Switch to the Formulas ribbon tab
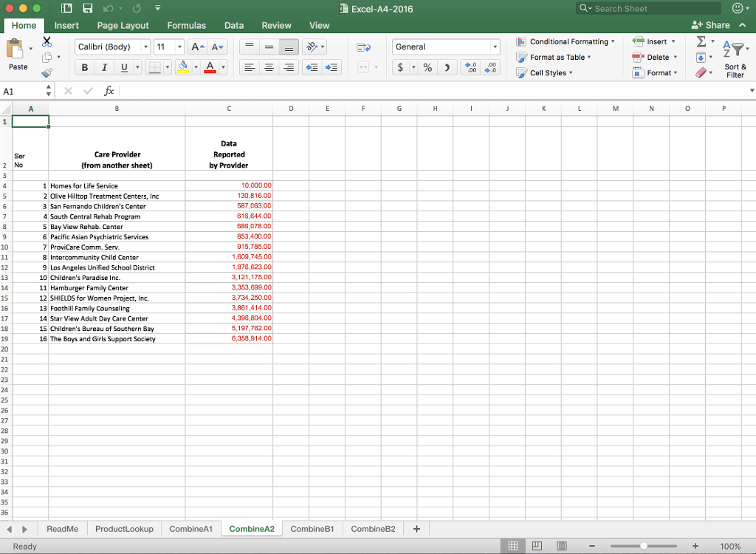The width and height of the screenshot is (756, 554). pyautogui.click(x=186, y=25)
